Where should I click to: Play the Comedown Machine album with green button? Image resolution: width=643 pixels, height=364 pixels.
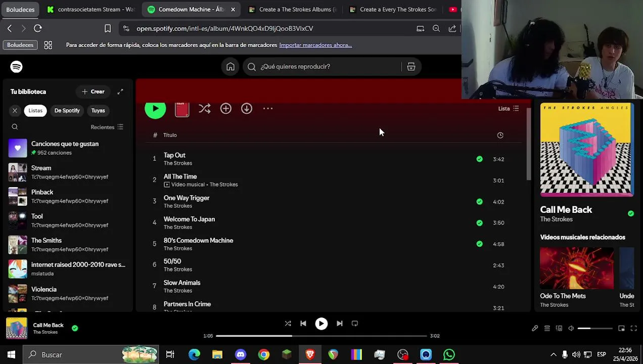[x=155, y=109]
